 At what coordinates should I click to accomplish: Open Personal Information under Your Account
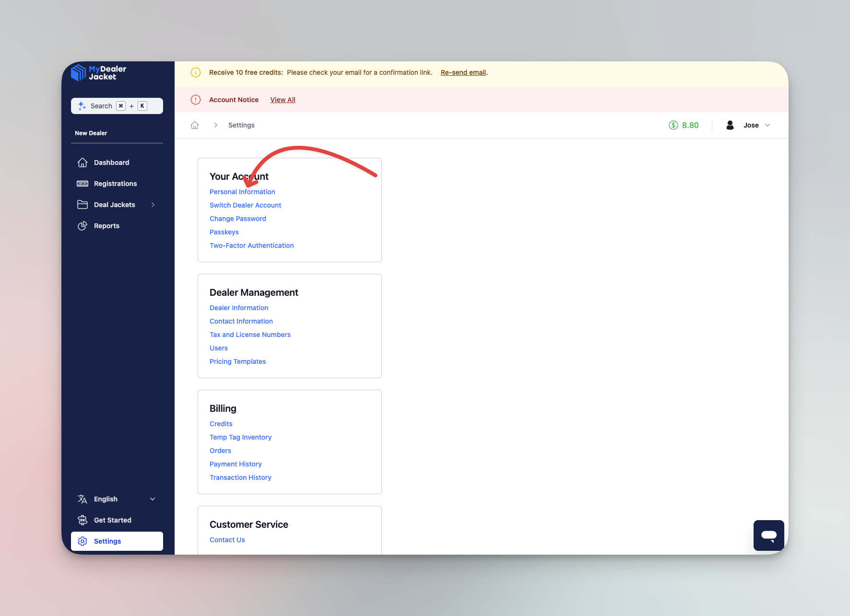pyautogui.click(x=242, y=191)
